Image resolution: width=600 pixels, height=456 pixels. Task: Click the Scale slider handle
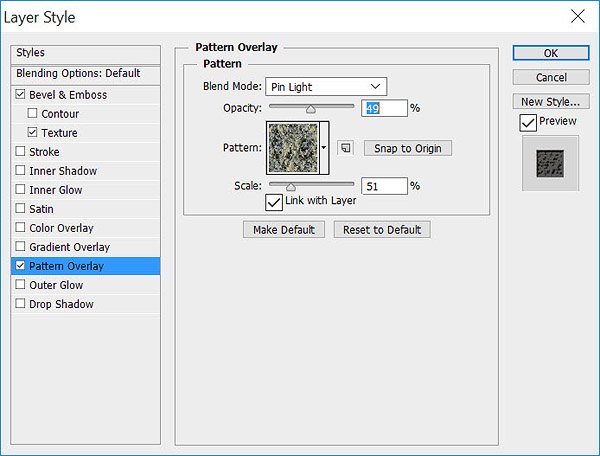click(291, 187)
